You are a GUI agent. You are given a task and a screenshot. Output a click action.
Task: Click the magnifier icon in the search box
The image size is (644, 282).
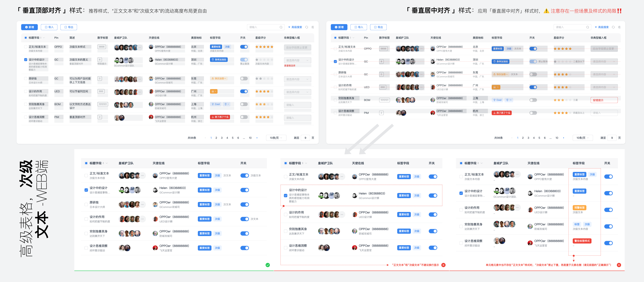point(281,27)
